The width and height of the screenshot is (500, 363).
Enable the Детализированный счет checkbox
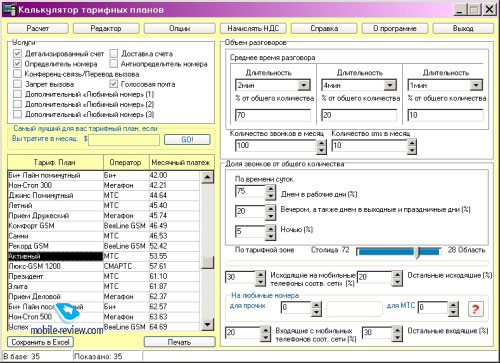(x=18, y=53)
